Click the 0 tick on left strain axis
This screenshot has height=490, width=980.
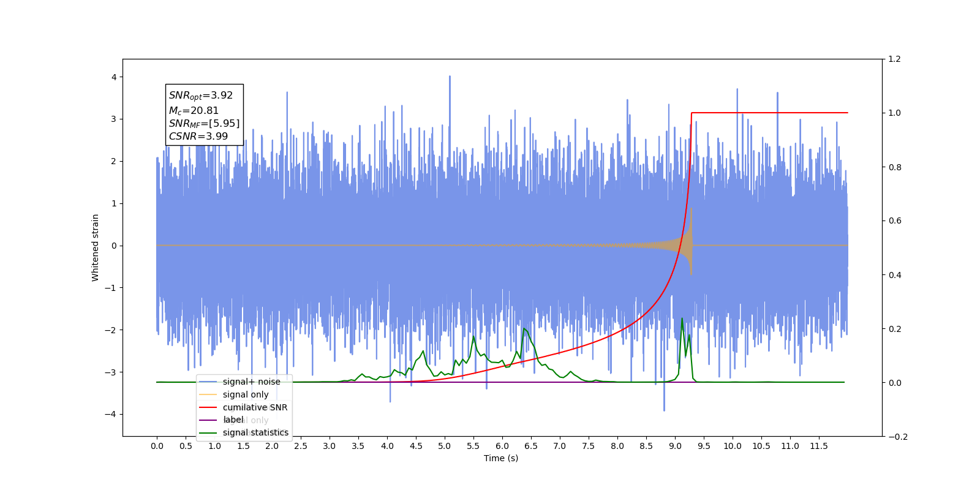[x=114, y=246]
